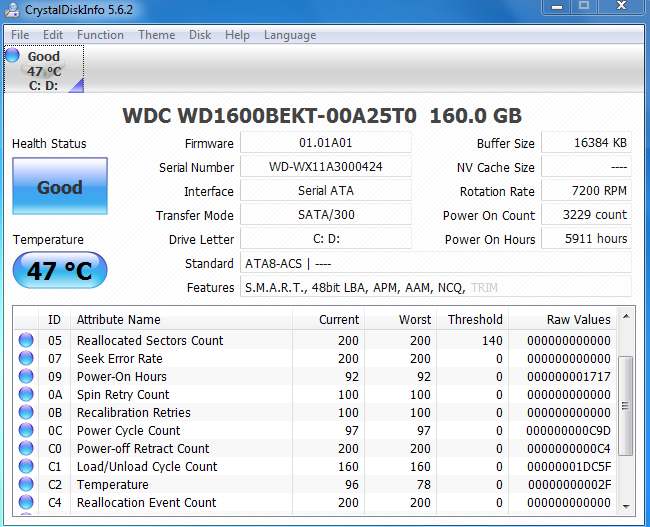Click the blue status orb on disk tab

12,55
